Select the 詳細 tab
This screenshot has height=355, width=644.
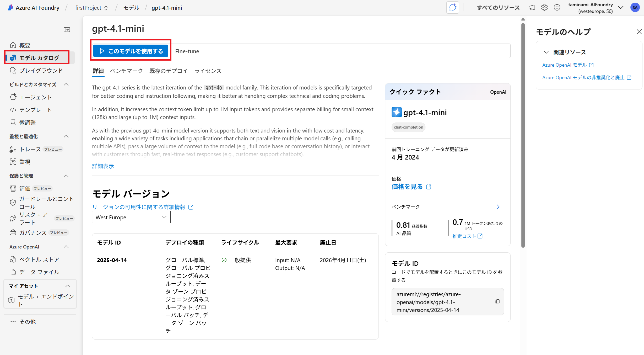[98, 71]
